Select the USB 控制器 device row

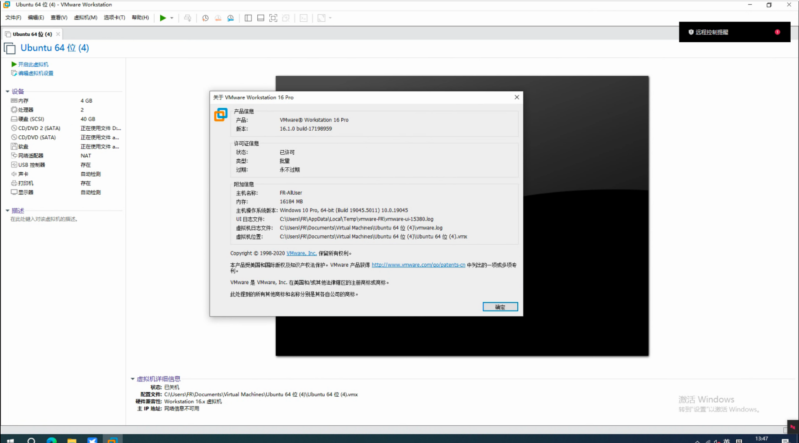pos(65,165)
